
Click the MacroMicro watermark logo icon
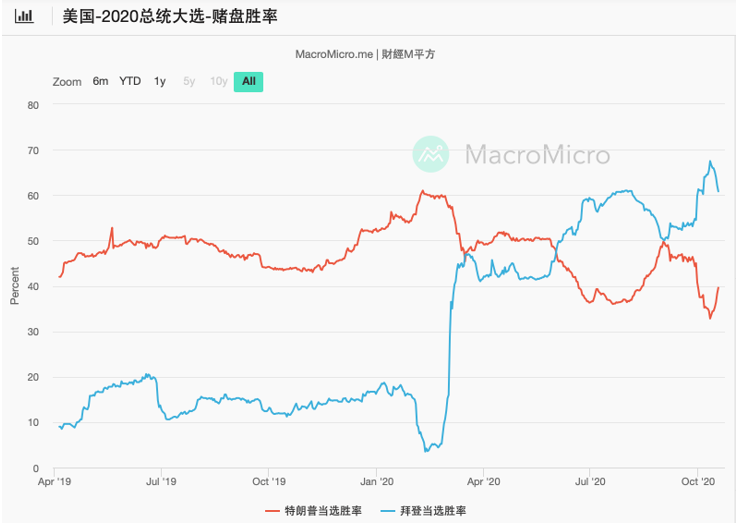pyautogui.click(x=431, y=154)
